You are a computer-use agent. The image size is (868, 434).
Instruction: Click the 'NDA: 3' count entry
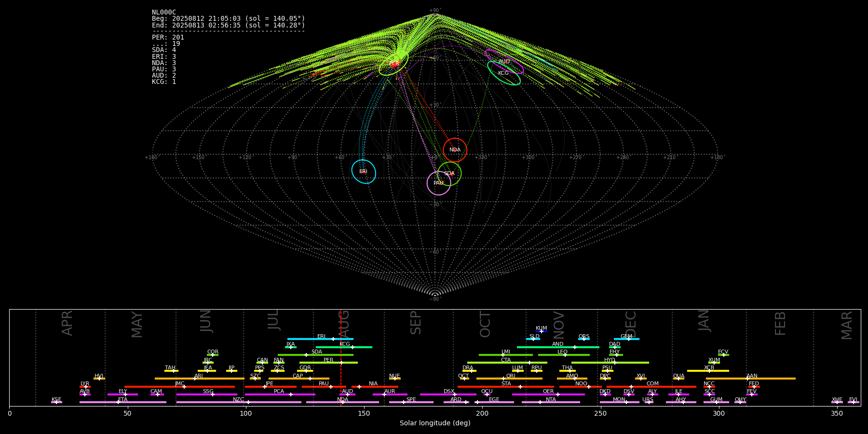point(164,63)
